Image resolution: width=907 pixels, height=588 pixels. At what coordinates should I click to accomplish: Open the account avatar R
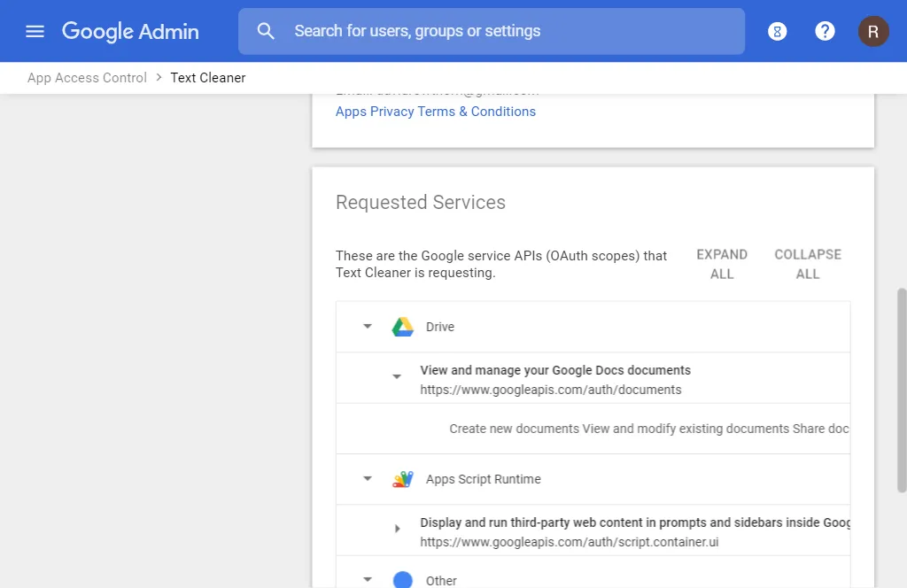point(872,31)
